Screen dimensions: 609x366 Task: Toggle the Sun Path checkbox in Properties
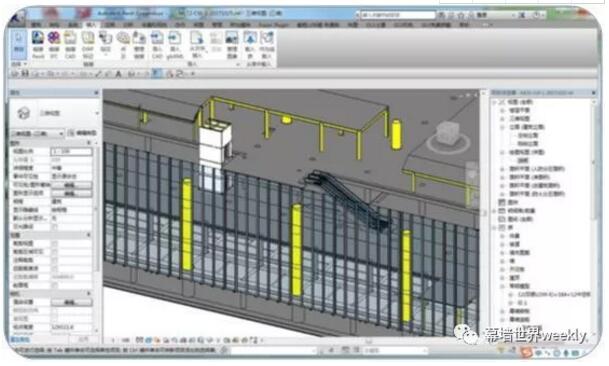point(55,227)
